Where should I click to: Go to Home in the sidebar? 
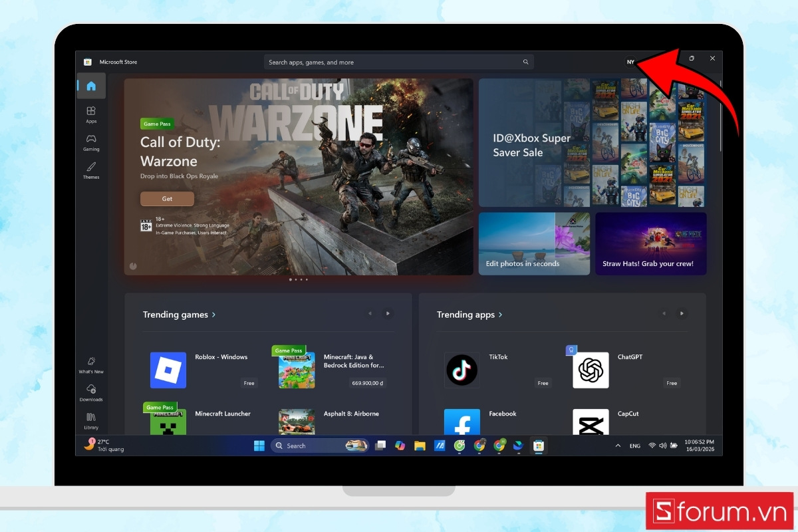91,86
